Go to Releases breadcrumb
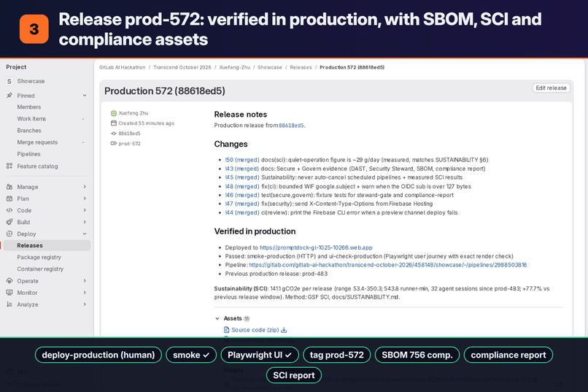The image size is (588, 392). (301, 67)
